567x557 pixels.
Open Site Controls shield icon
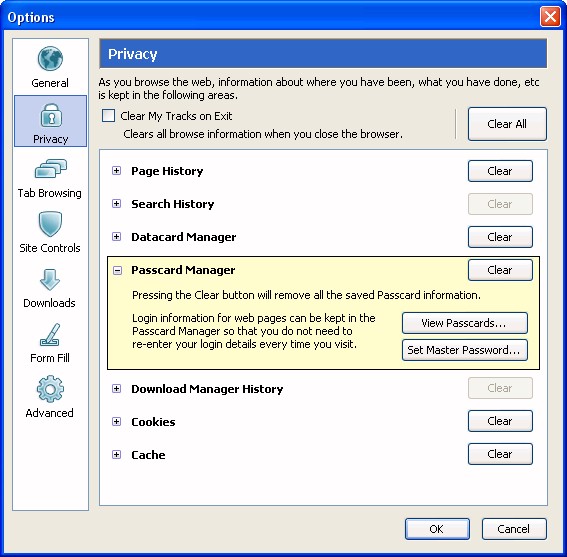50,224
